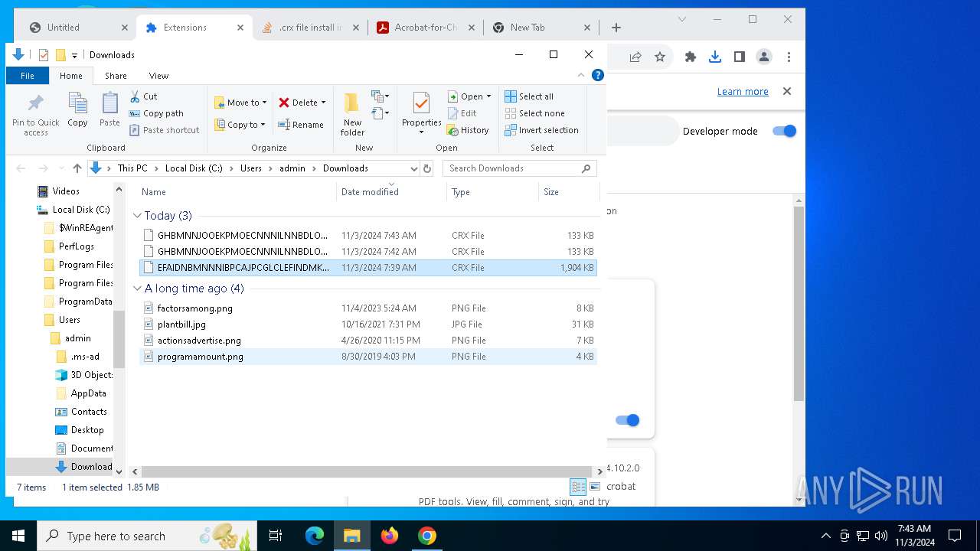Open the address bar history dropdown
The height and width of the screenshot is (551, 980).
[414, 168]
